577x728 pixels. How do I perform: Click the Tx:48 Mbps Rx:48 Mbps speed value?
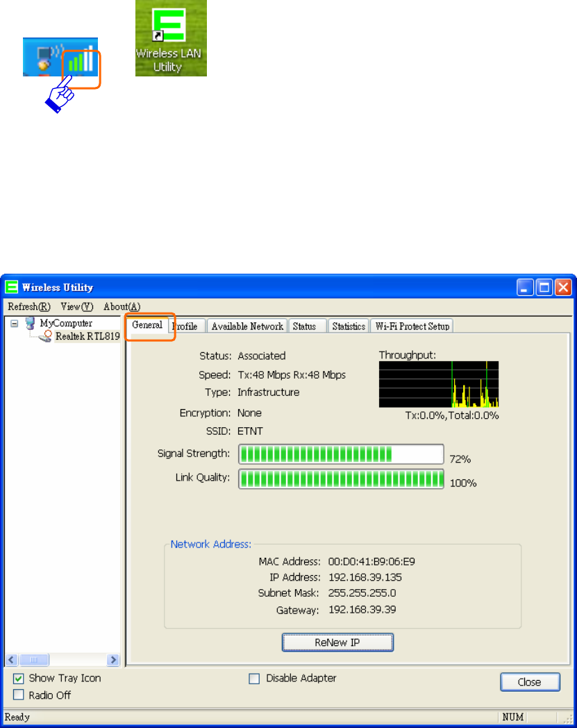click(x=292, y=375)
